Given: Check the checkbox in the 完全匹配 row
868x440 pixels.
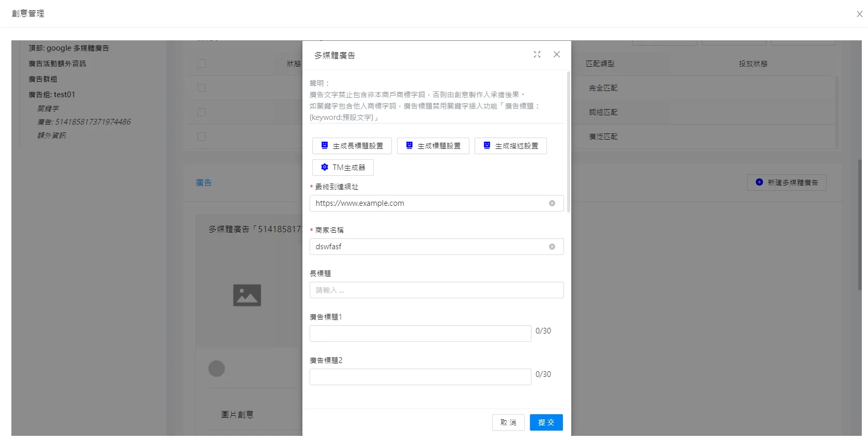Looking at the screenshot, I should click(202, 88).
